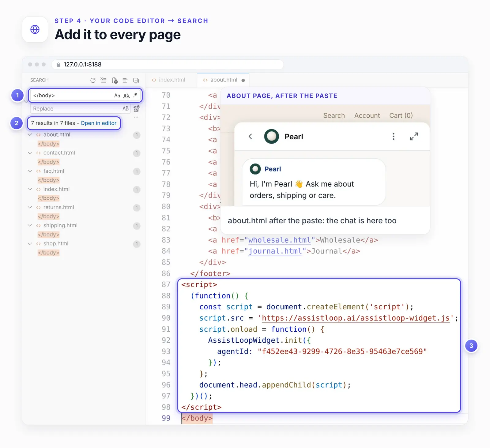Select </body> match under returns.html
Image resolution: width=490 pixels, height=448 pixels.
48,216
